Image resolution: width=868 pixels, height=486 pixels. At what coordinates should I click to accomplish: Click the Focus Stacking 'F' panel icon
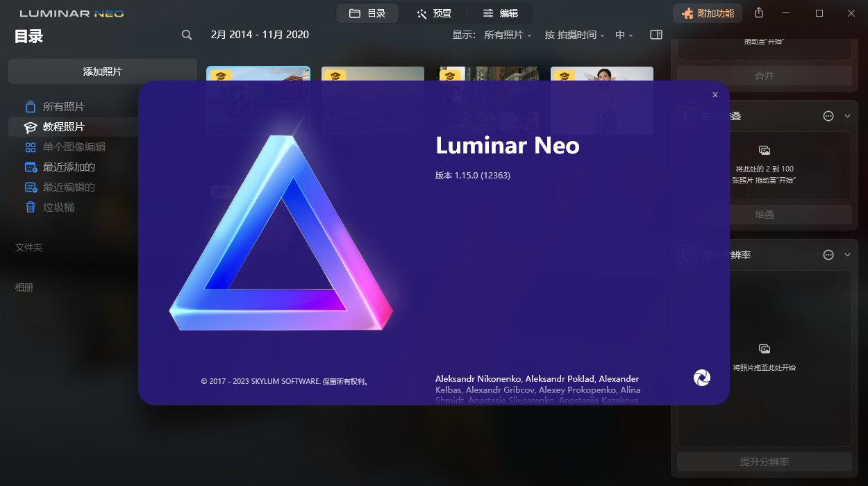click(x=686, y=115)
